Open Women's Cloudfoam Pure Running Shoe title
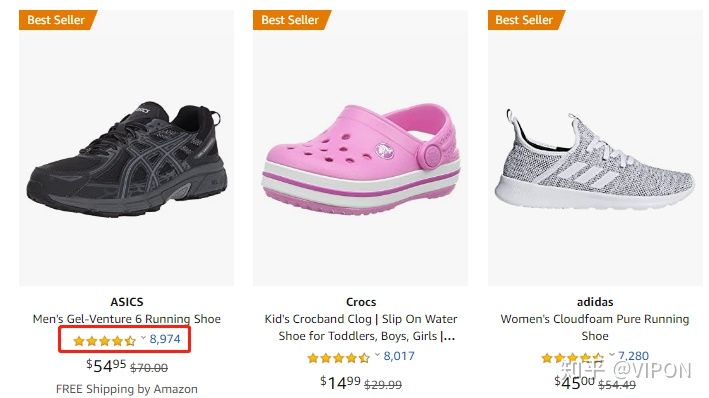Screen dimensions: 709x398 pos(595,327)
